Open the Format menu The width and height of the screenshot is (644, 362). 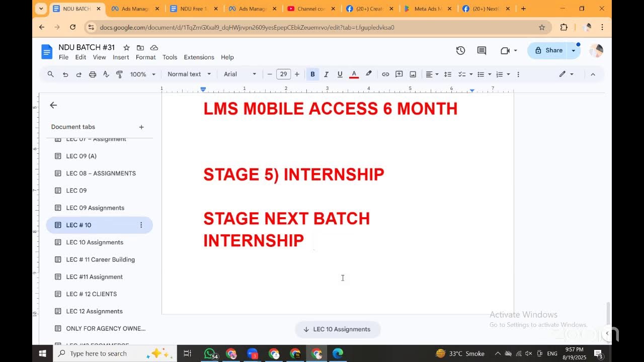coord(145,57)
